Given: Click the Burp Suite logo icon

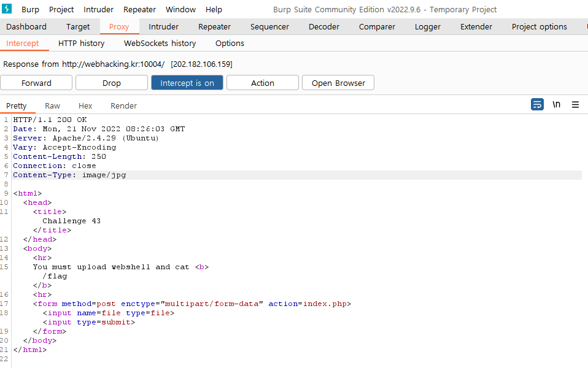Looking at the screenshot, I should coord(7,9).
